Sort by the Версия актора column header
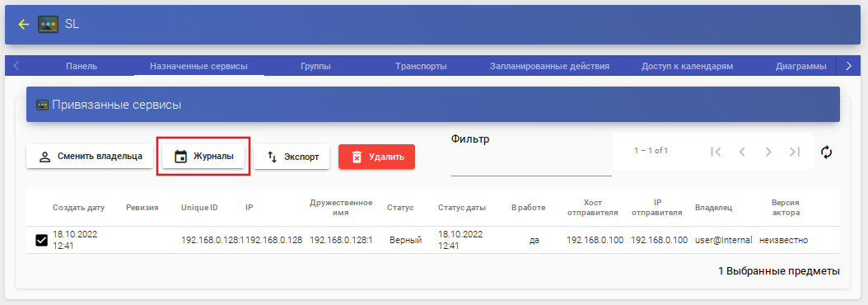The image size is (868, 305). pyautogui.click(x=786, y=208)
